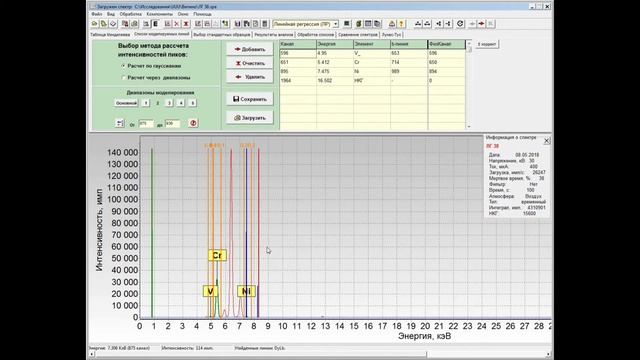Viewport: 640px width, 360px height.
Task: Click the 'Энергия' column header
Action: pos(335,44)
